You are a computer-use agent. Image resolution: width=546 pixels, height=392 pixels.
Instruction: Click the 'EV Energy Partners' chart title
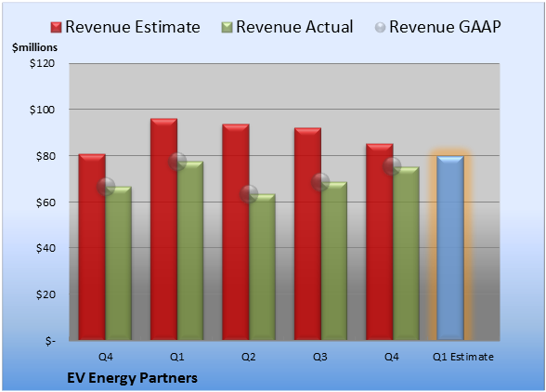point(132,378)
